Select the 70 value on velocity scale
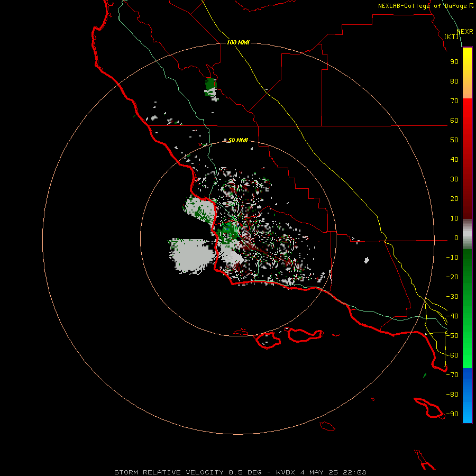476x476 pixels. 454,101
